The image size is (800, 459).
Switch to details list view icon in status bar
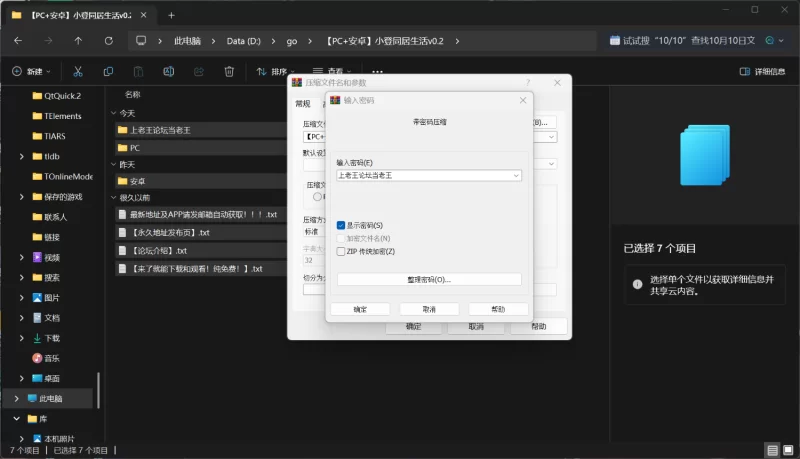772,450
